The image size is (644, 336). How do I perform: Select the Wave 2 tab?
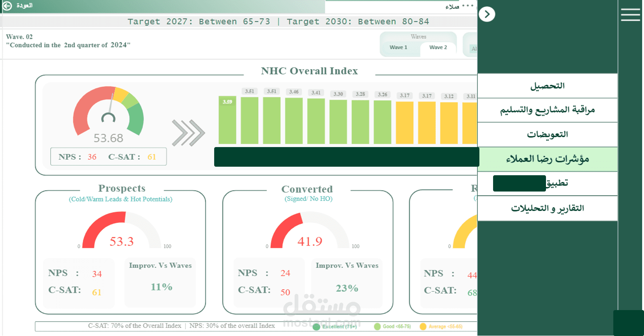pyautogui.click(x=438, y=47)
